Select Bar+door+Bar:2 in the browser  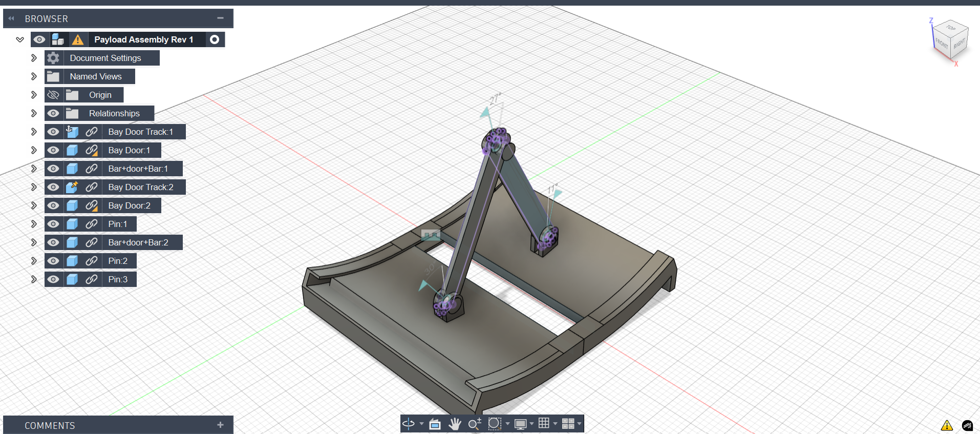pos(138,242)
